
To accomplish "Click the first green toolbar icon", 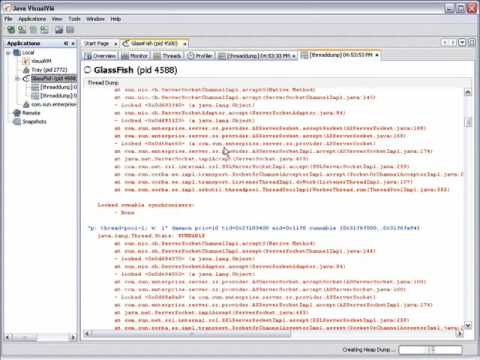I will 11,30.
